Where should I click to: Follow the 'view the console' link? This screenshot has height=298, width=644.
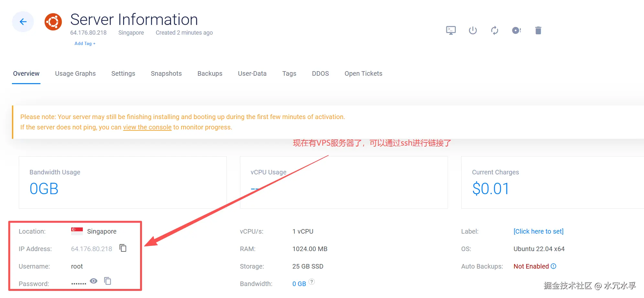[x=147, y=127]
